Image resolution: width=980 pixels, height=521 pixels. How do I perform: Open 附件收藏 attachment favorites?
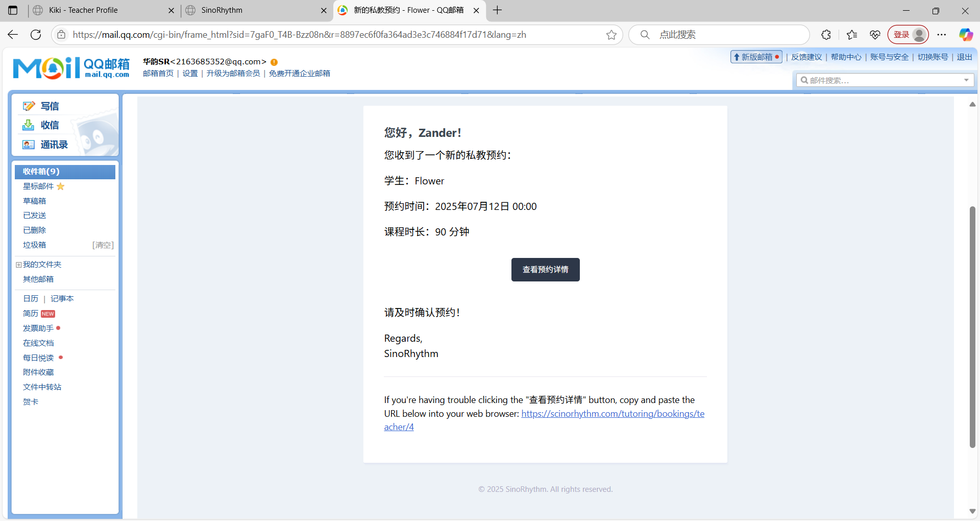point(38,372)
